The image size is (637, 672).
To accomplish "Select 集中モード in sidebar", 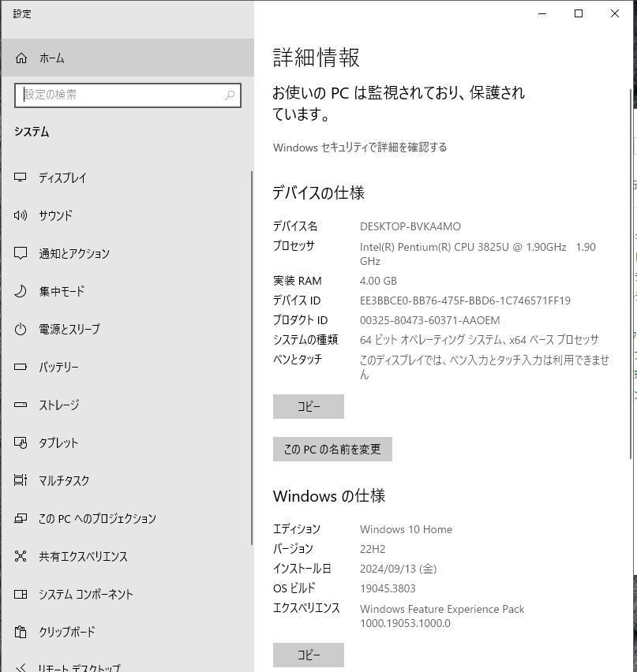I will point(126,291).
